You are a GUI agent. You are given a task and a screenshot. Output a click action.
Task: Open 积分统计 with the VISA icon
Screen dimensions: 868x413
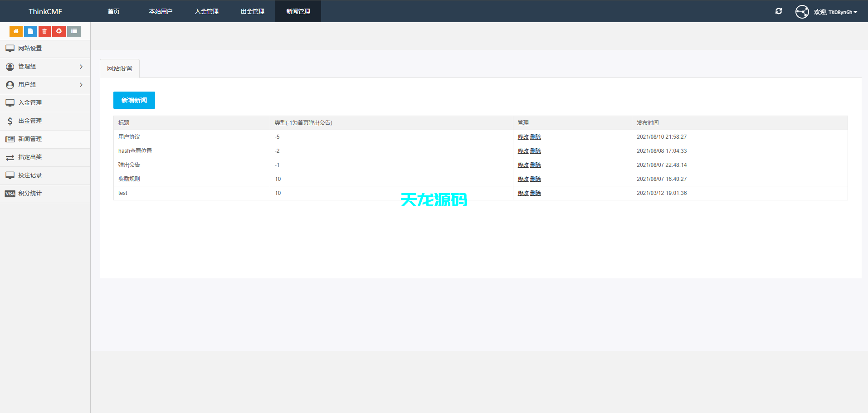(x=30, y=194)
